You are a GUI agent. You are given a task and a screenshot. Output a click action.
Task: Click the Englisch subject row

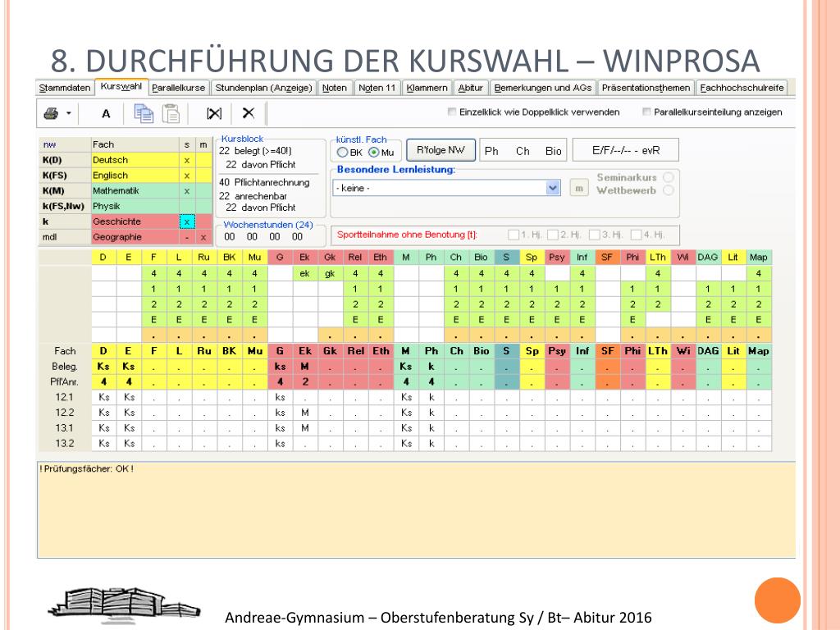126,176
